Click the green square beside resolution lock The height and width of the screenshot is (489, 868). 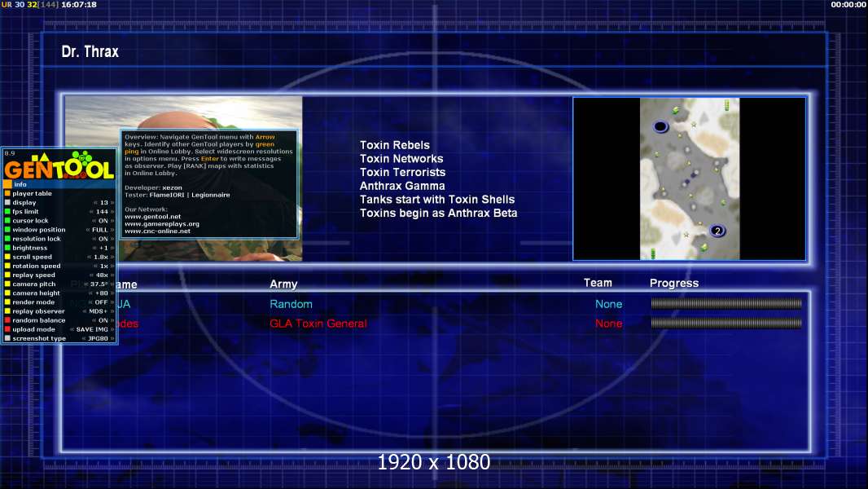point(7,239)
